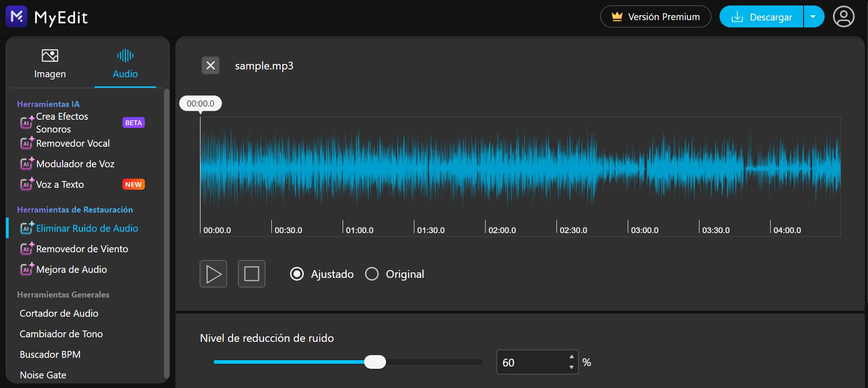This screenshot has width=868, height=388.
Task: Click the Descargar button
Action: pyautogui.click(x=761, y=16)
